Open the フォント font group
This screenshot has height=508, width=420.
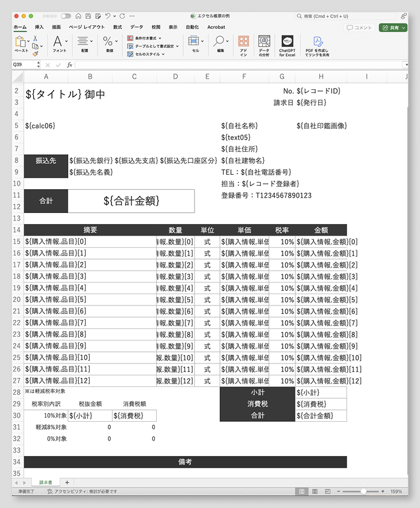(60, 44)
